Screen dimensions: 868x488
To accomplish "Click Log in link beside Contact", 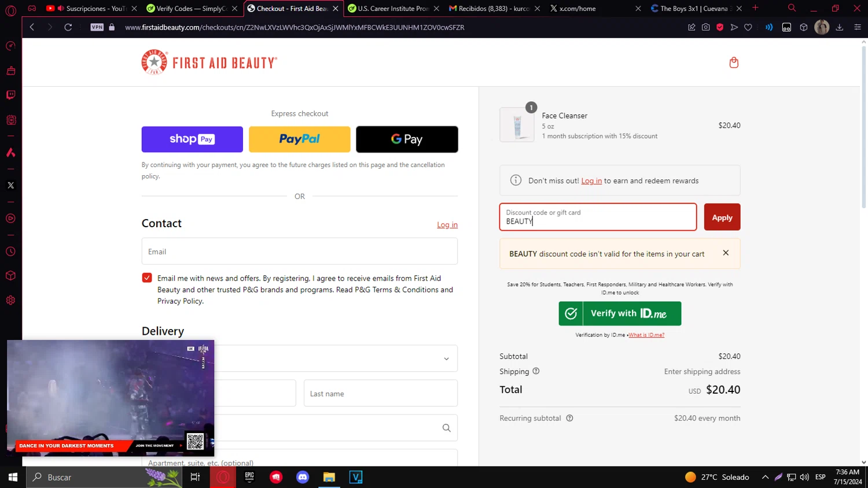I will pyautogui.click(x=447, y=225).
